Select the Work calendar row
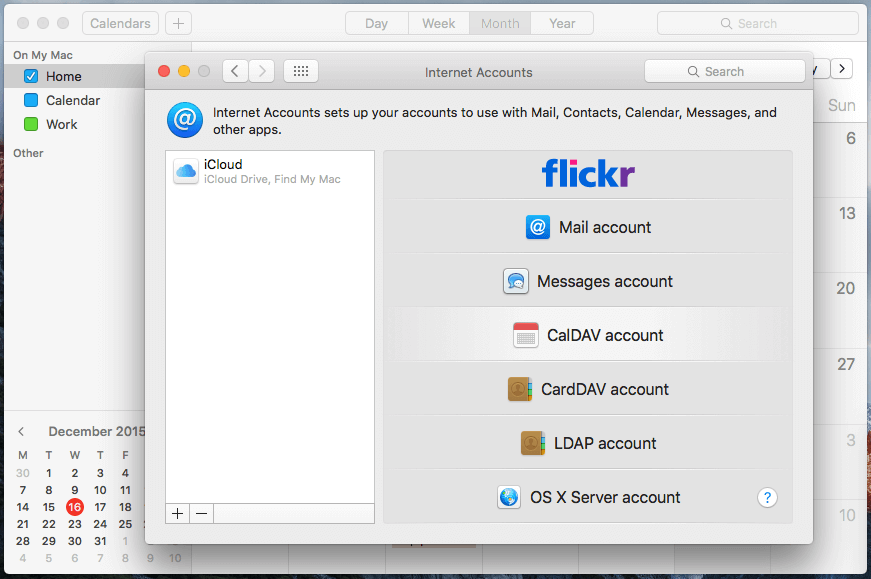Viewport: 871px width, 579px height. point(75,124)
